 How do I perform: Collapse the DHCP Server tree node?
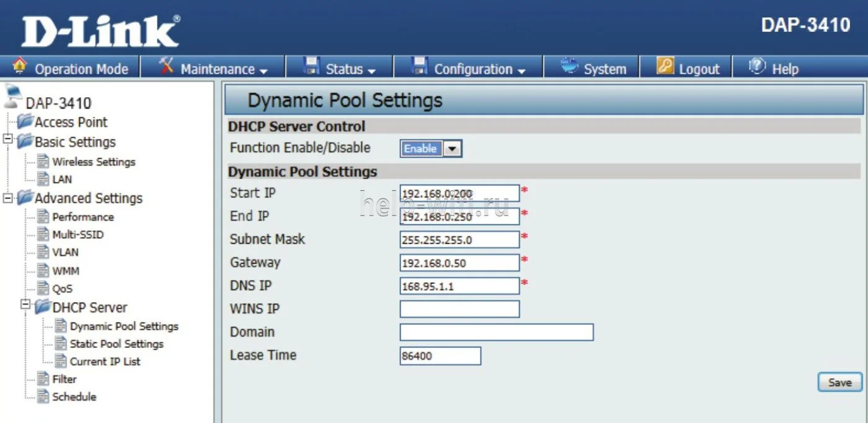[x=25, y=305]
